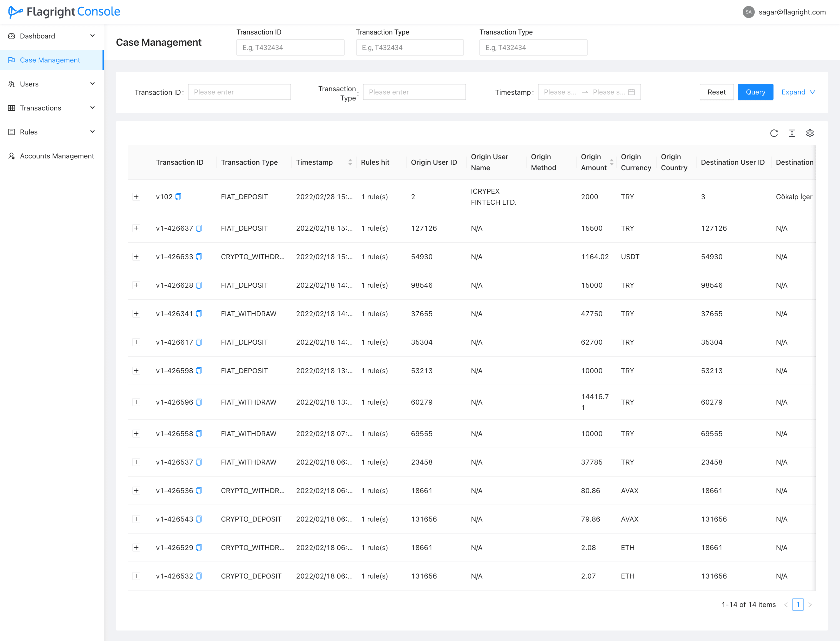Copy transaction ID v1-426532
The width and height of the screenshot is (840, 641).
pyautogui.click(x=199, y=576)
